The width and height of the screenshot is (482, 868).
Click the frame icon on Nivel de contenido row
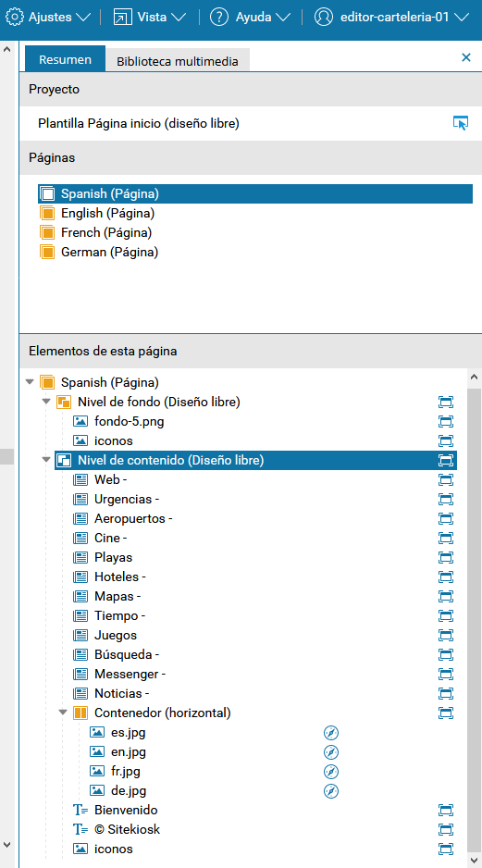(x=446, y=460)
